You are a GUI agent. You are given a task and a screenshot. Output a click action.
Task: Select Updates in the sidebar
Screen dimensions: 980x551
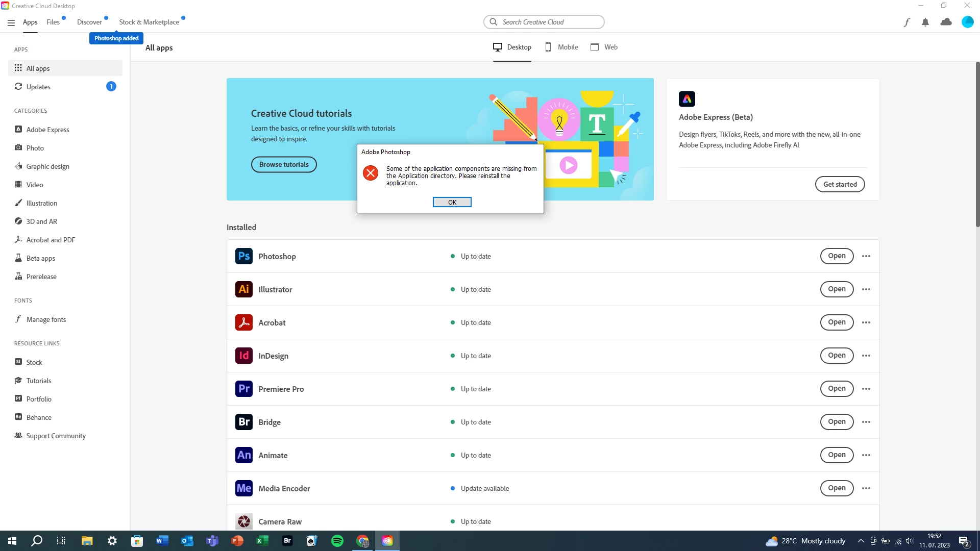38,87
